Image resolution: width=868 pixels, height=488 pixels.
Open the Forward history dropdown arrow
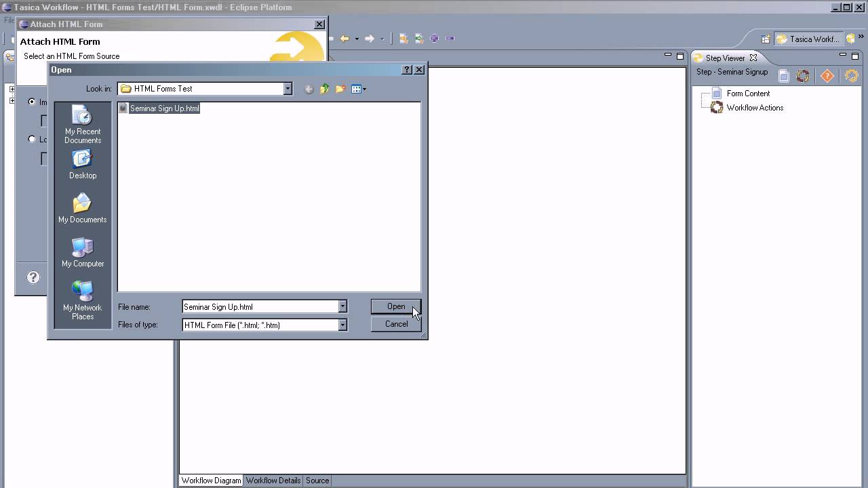(382, 39)
